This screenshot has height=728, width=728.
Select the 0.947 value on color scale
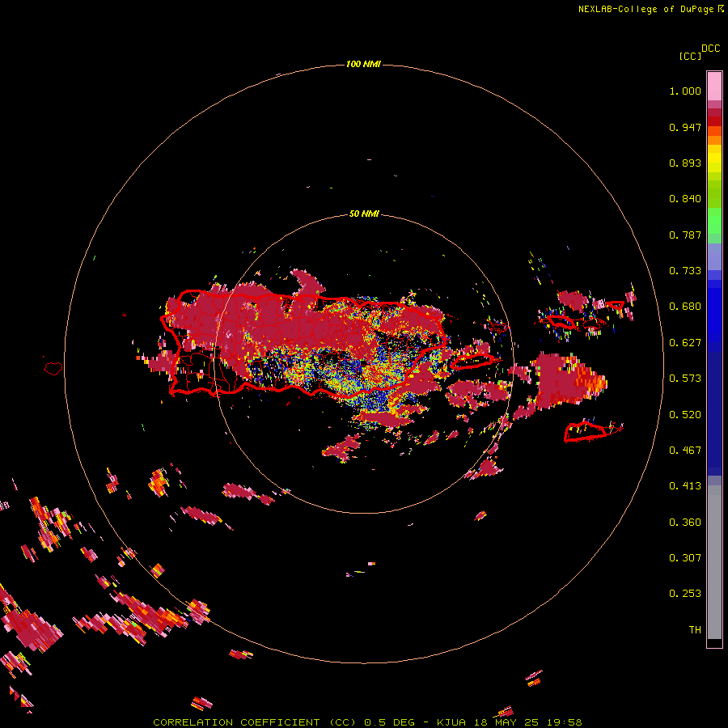pos(685,127)
